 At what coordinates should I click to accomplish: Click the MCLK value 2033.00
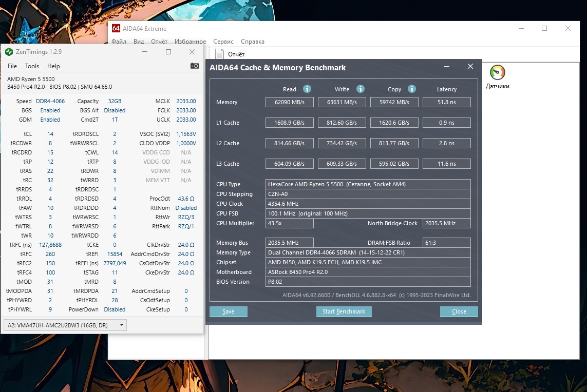click(186, 101)
